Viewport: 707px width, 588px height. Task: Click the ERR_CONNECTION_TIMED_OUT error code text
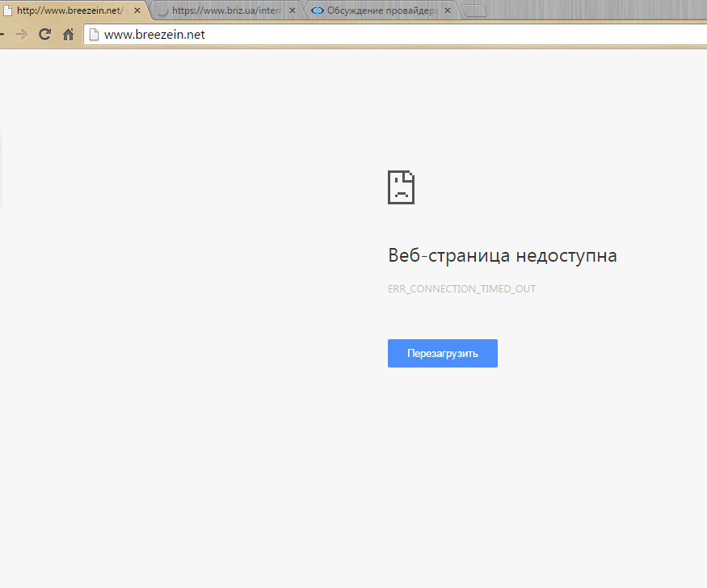pos(461,289)
